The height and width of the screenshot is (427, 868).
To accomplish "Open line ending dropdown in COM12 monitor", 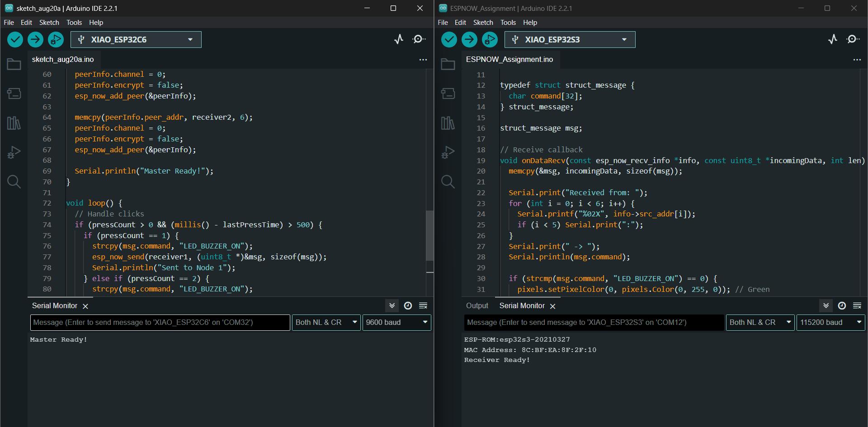I will [x=760, y=323].
